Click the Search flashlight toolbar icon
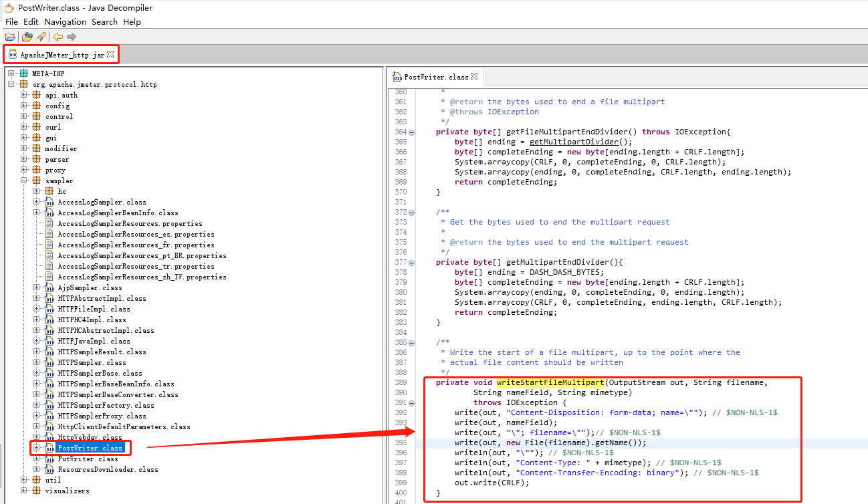 coord(41,37)
